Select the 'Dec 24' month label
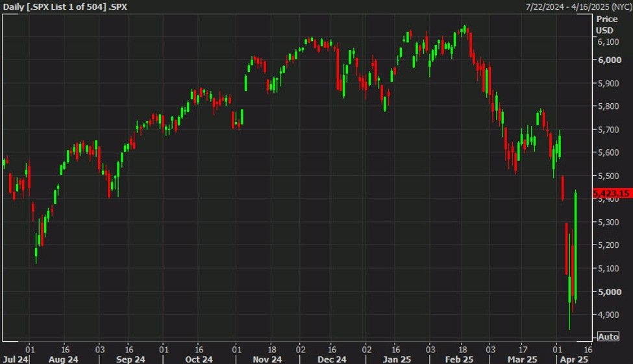Viewport: 633px width, 364px height. point(332,359)
